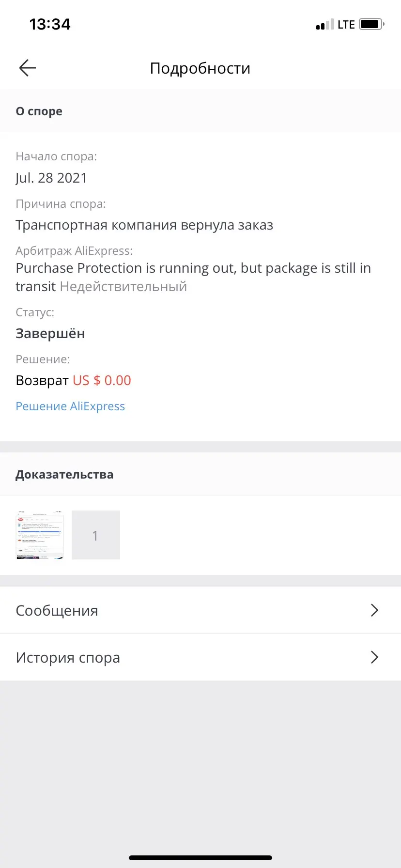Open the gray evidence placeholder labeled 1
The height and width of the screenshot is (868, 401).
(x=96, y=535)
